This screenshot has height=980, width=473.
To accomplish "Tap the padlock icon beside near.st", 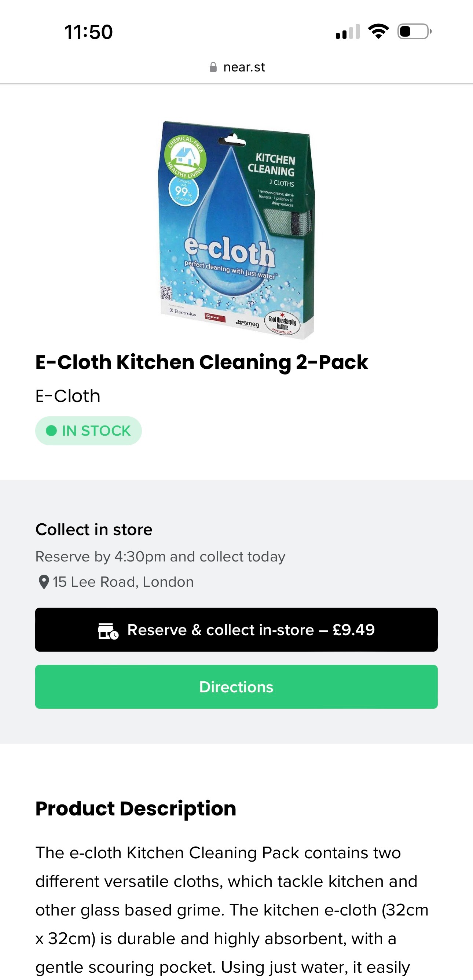I will (x=213, y=67).
